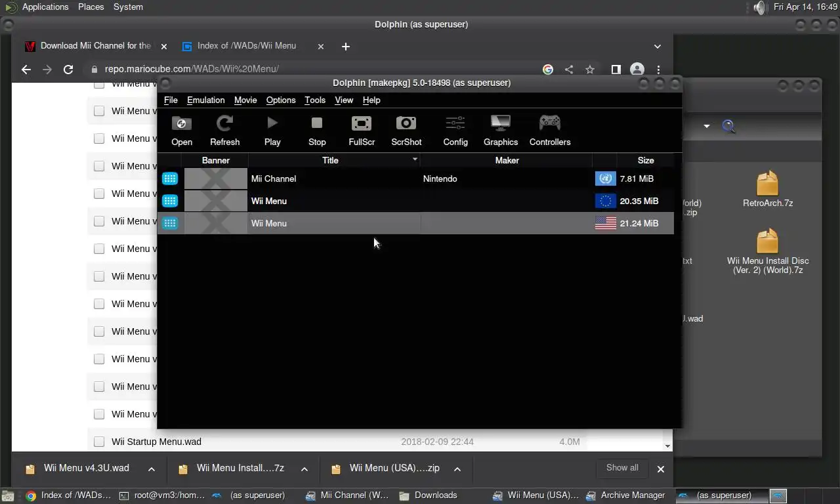Image resolution: width=840 pixels, height=504 pixels.
Task: Click the browser reload icon
Action: (68, 69)
